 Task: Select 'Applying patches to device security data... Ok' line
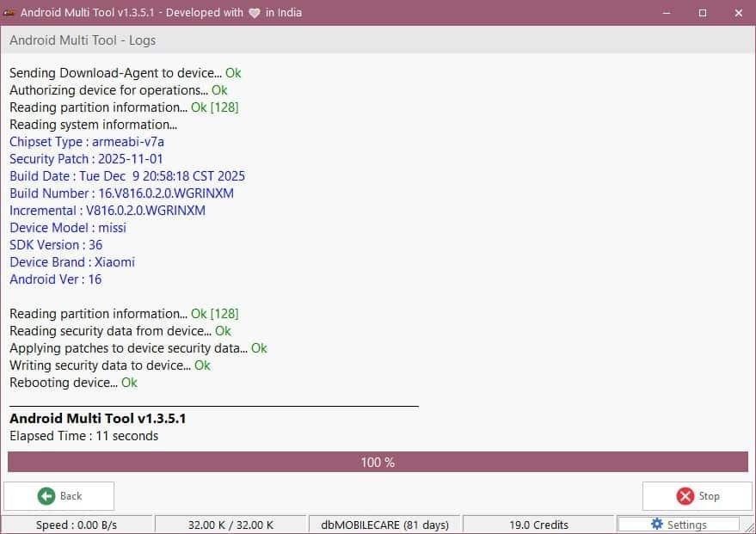(138, 348)
